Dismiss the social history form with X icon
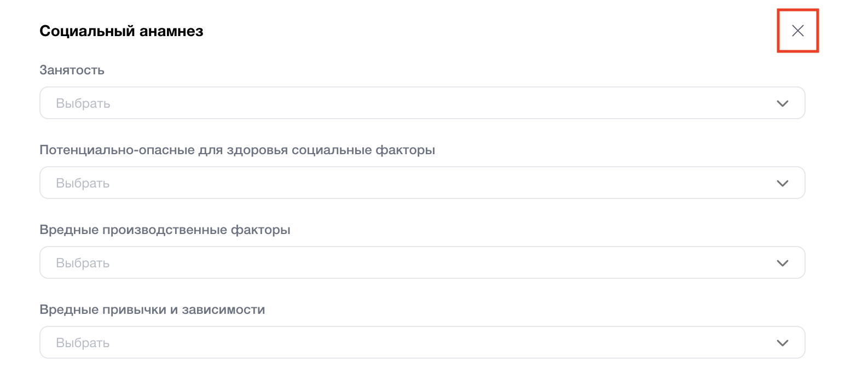The height and width of the screenshot is (386, 868). point(797,31)
